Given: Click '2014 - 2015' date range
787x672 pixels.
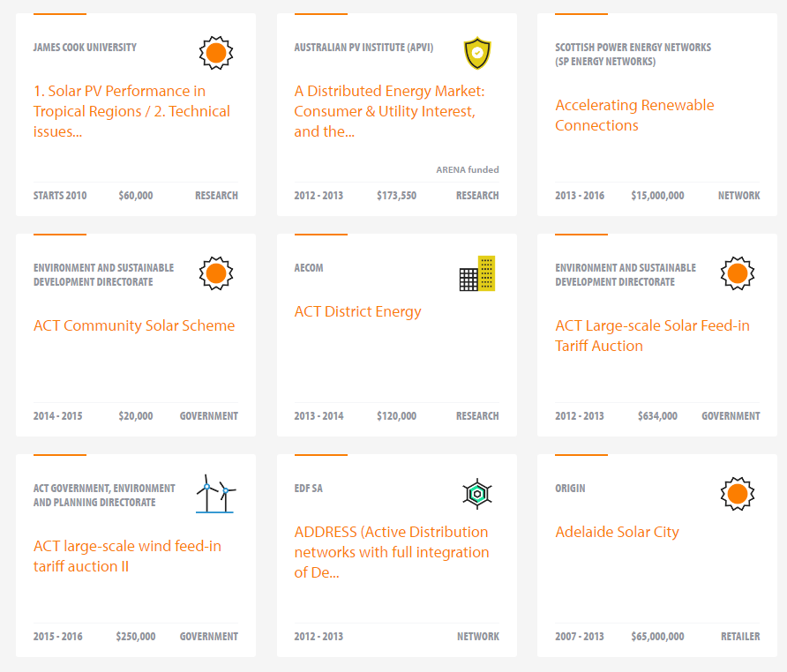Looking at the screenshot, I should [57, 415].
